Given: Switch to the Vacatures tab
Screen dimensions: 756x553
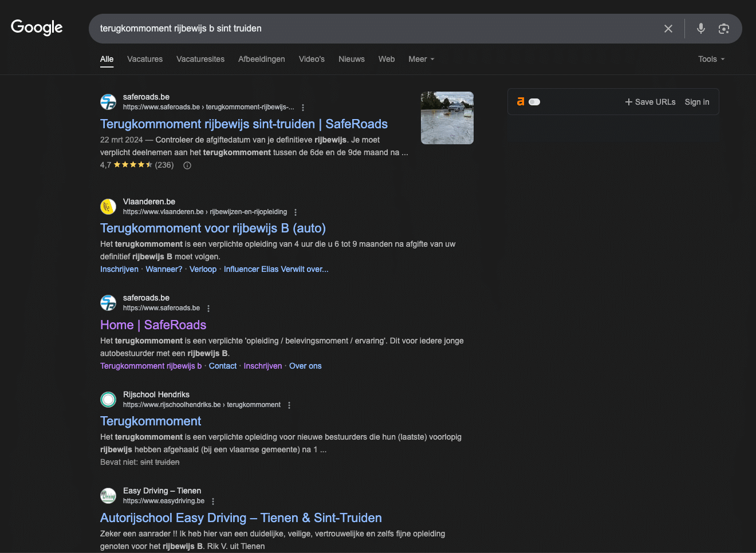Looking at the screenshot, I should (145, 59).
